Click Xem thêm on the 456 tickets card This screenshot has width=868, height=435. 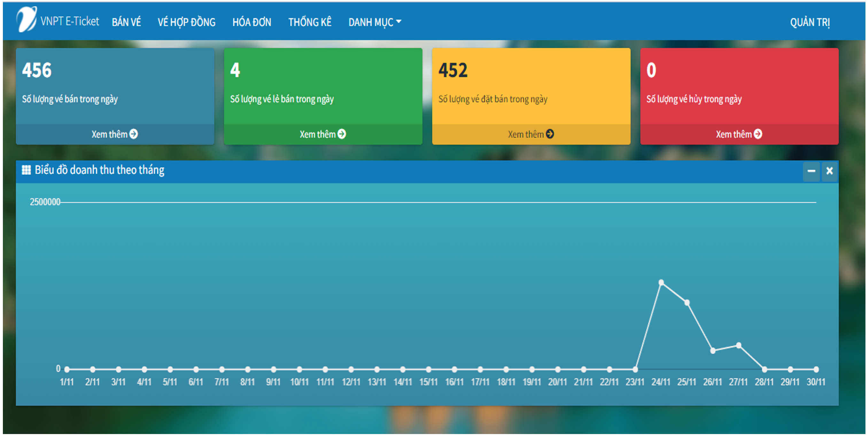coord(110,134)
